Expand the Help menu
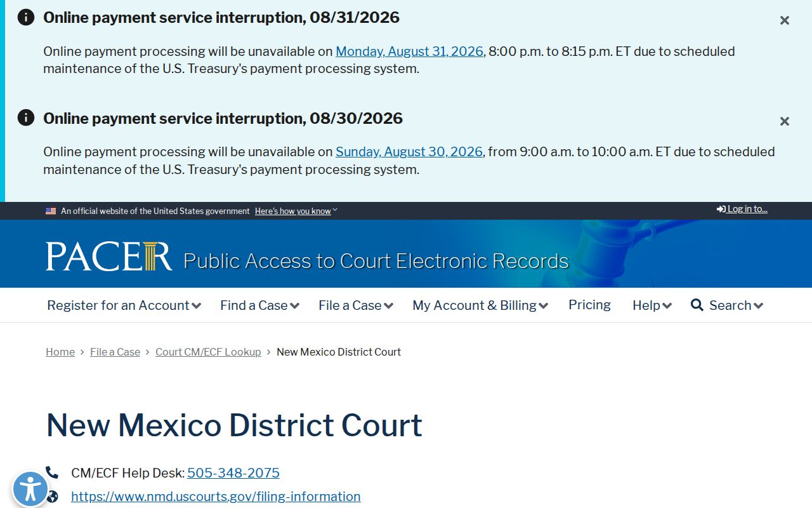 652,305
